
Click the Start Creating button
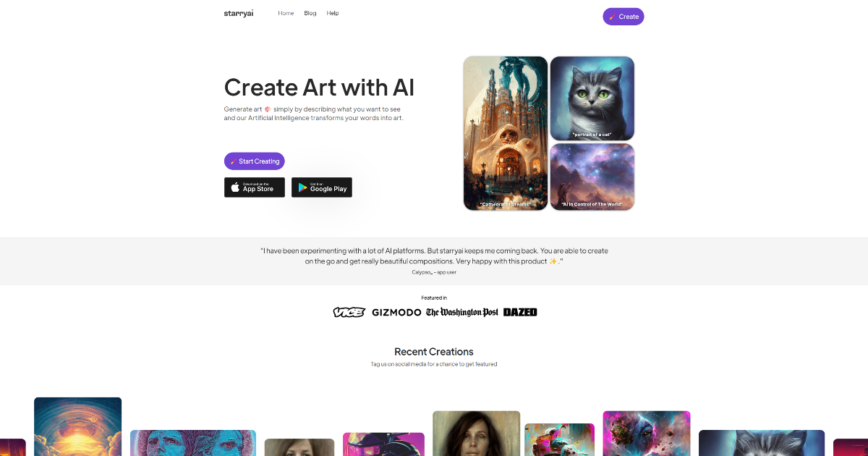(x=255, y=161)
